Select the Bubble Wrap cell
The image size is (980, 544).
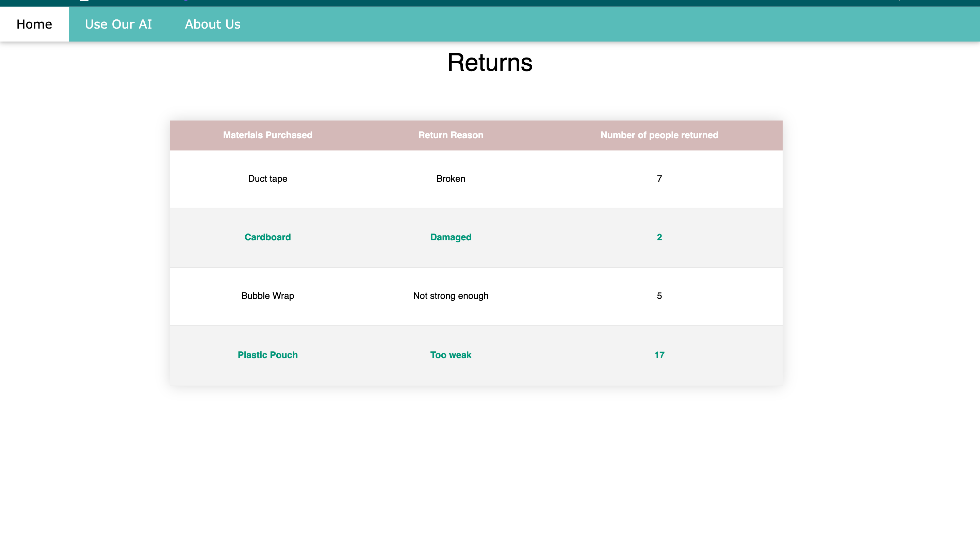coord(267,296)
